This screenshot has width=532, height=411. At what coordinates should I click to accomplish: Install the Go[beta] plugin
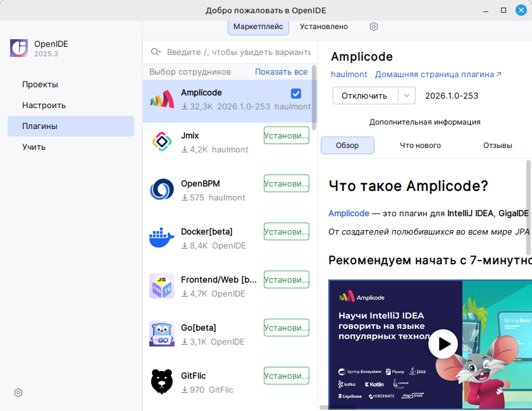(287, 328)
